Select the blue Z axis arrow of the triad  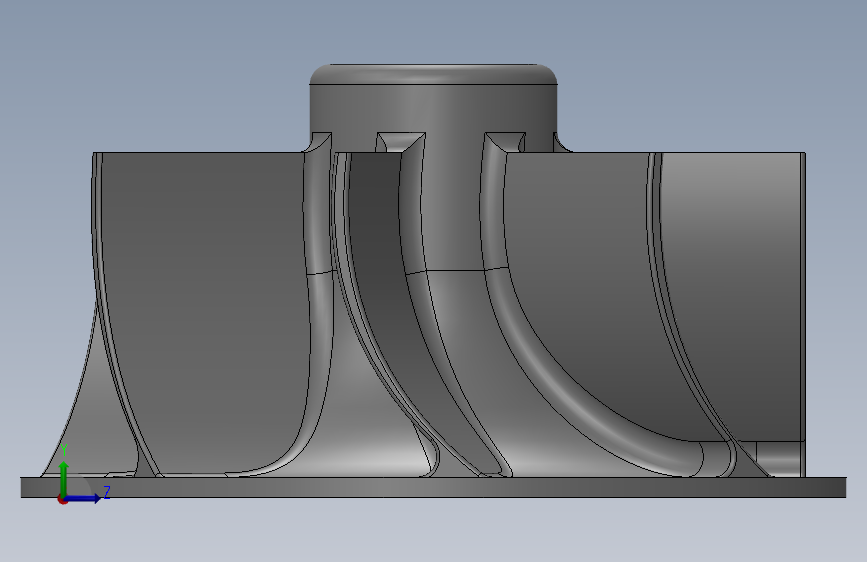tap(83, 498)
